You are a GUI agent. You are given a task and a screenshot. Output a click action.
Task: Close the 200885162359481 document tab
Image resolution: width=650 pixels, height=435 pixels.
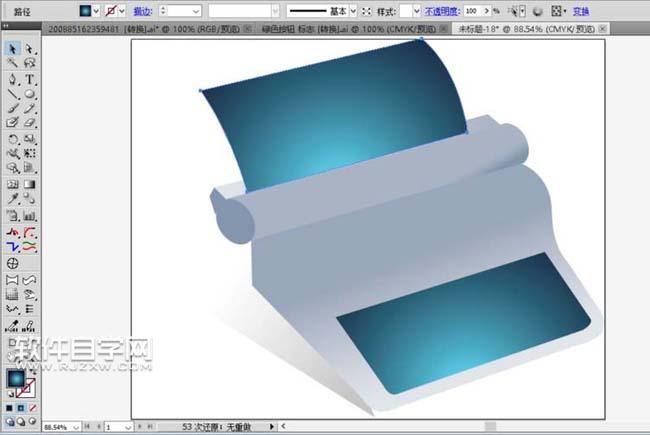(247, 29)
